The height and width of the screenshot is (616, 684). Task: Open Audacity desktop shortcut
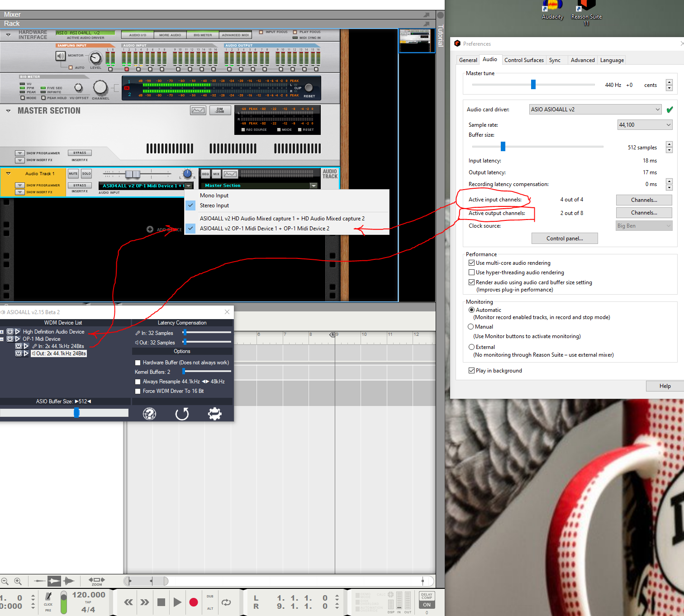tap(552, 10)
